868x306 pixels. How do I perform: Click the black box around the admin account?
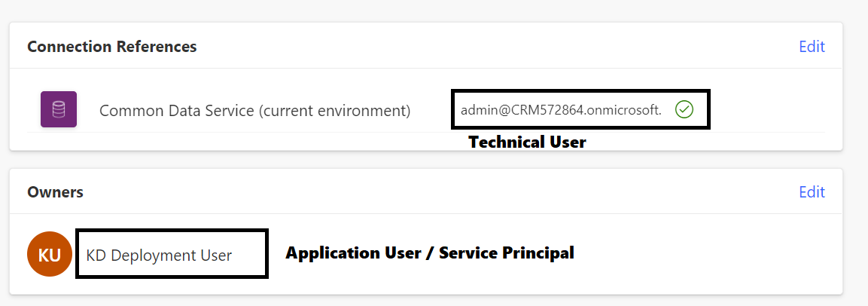(x=580, y=110)
